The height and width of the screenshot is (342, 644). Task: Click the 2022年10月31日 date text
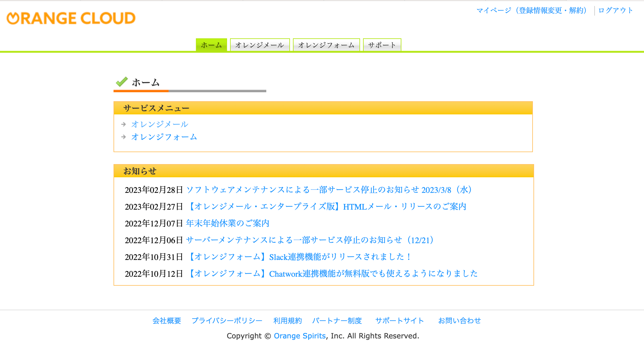click(x=154, y=257)
